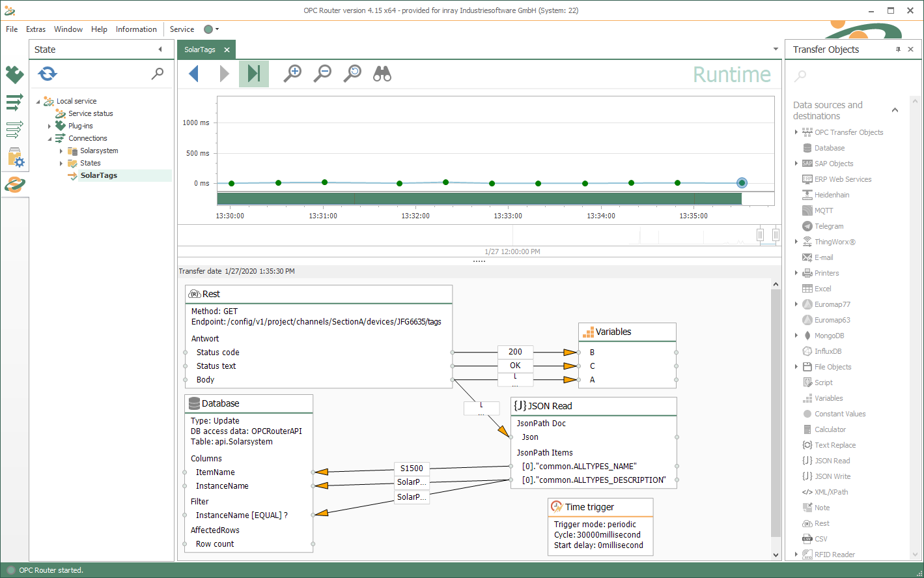Open the Extras menu

[x=36, y=29]
